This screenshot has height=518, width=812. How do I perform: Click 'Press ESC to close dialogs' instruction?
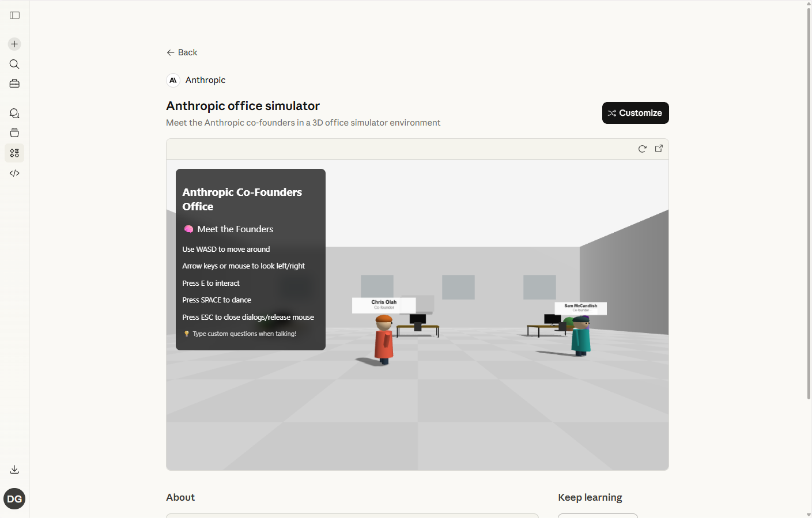tap(248, 317)
